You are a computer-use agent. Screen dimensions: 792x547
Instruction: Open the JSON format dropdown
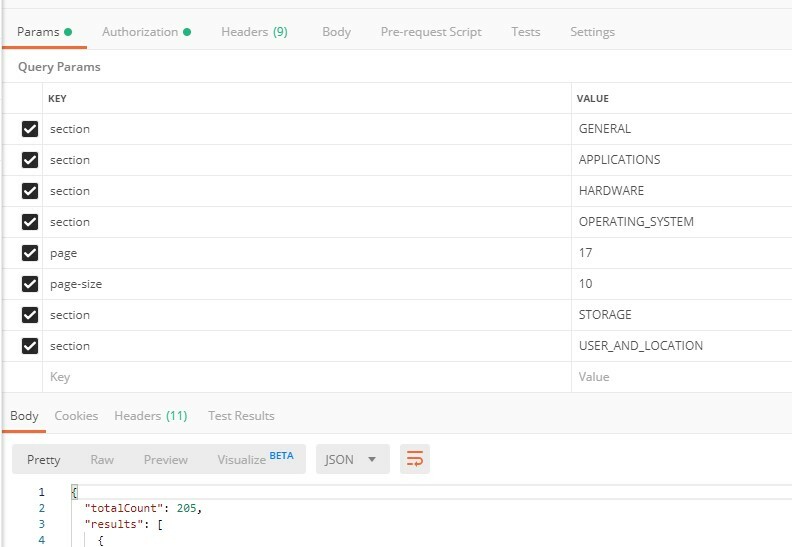pos(353,459)
